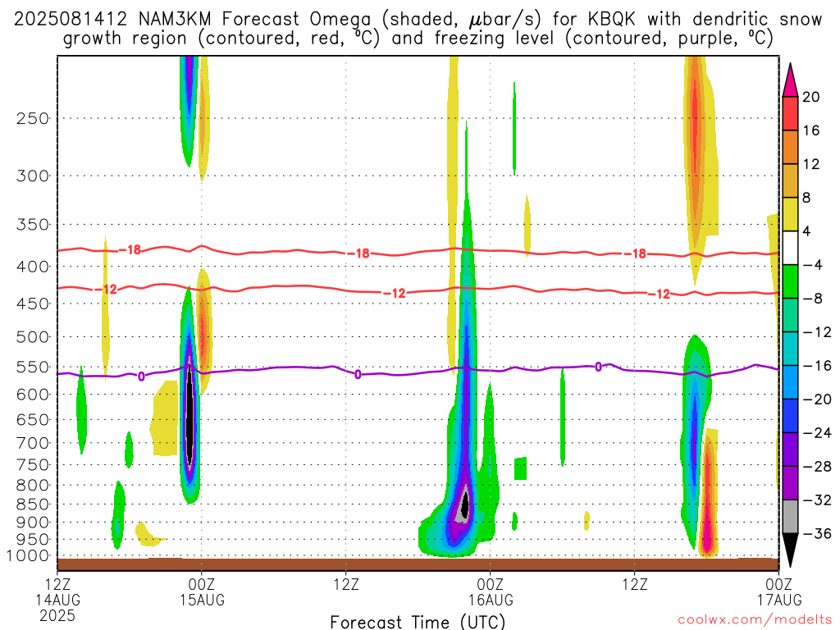Viewport: 840px width, 630px height.
Task: Click the "Forecast Time (UTC)" axis title
Action: pos(418,622)
